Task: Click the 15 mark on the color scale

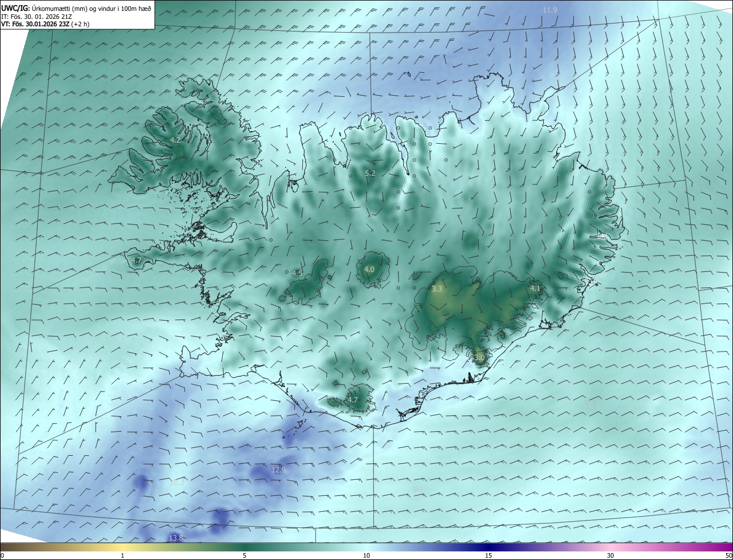Action: 488,555
